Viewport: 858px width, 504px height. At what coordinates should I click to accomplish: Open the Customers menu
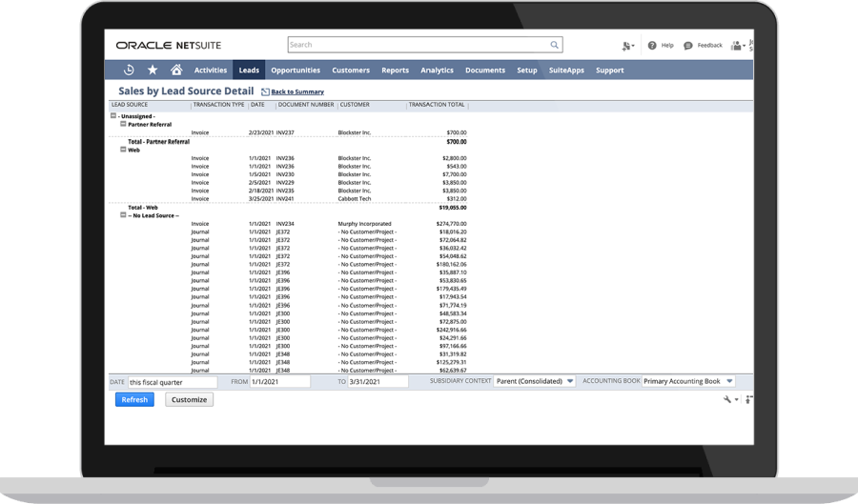coord(351,70)
